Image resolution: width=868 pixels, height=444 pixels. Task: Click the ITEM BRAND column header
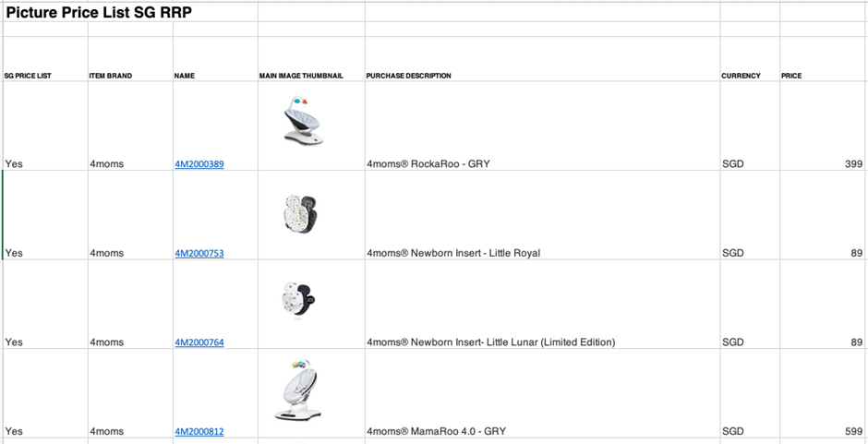(130, 59)
